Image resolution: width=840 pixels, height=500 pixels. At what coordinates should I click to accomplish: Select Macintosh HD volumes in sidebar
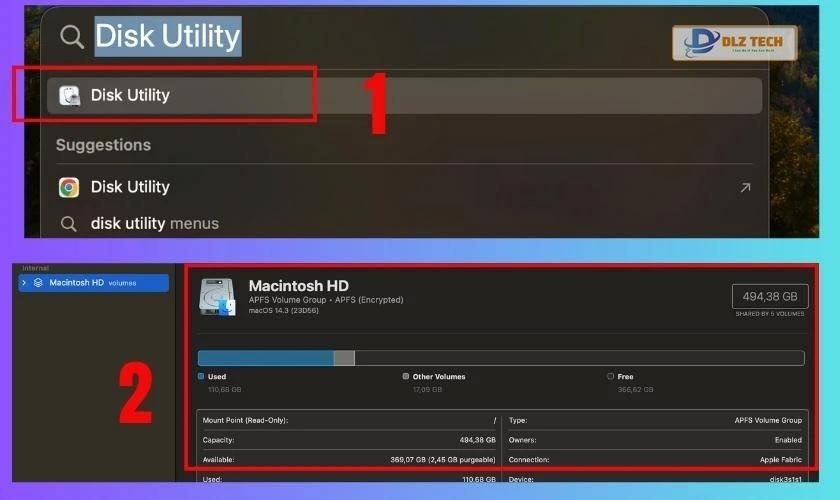tap(94, 282)
